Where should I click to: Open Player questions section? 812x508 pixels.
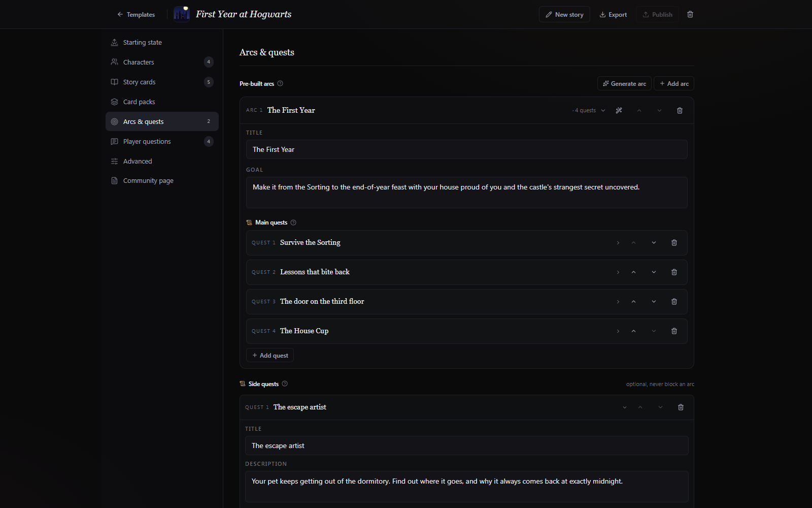[x=162, y=141]
